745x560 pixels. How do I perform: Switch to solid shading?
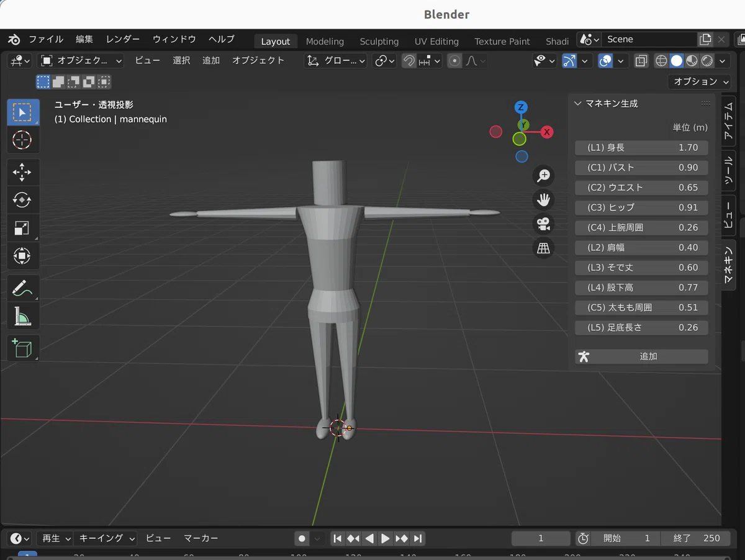(x=677, y=61)
